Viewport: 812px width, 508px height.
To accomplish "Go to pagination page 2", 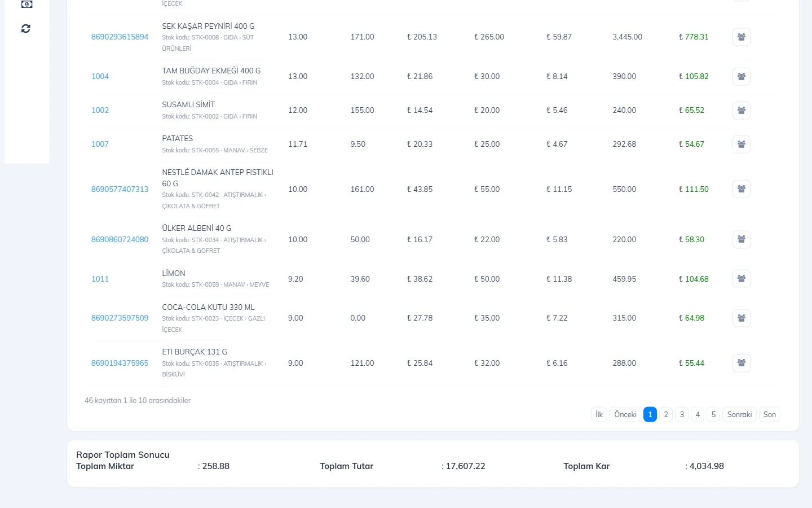I will pyautogui.click(x=666, y=414).
